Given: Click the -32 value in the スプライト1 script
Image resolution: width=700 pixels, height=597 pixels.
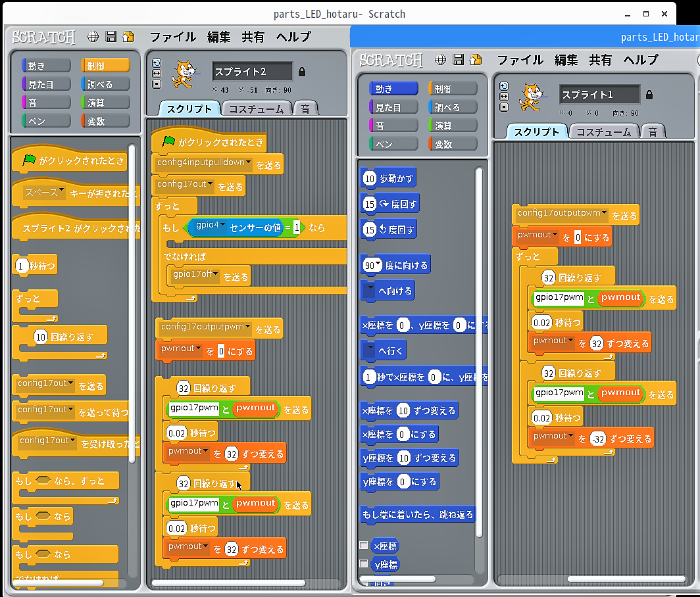Looking at the screenshot, I should click(x=598, y=439).
